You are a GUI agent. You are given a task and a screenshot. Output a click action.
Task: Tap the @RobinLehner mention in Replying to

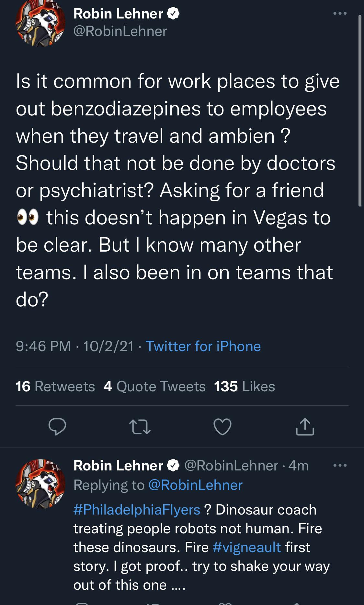tap(195, 485)
